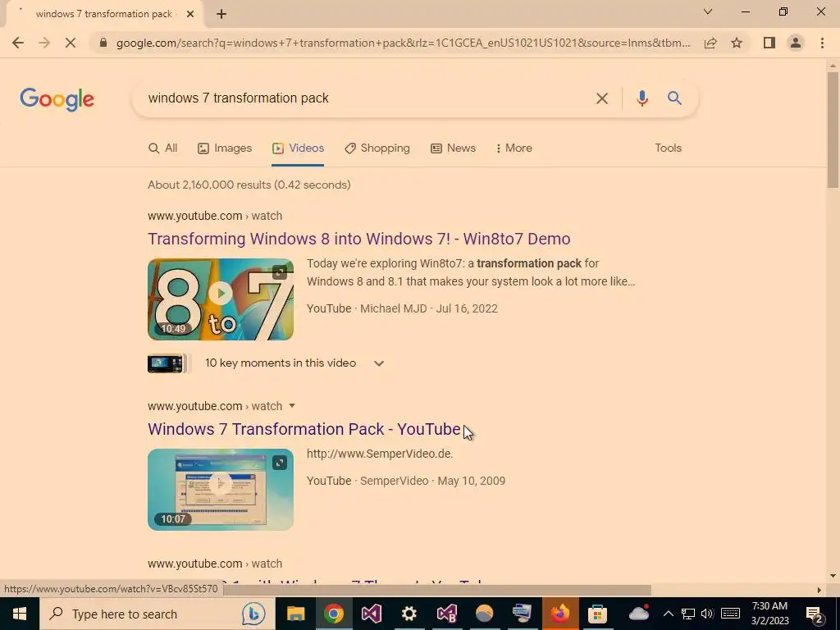840x630 pixels.
Task: Open the search Tools button
Action: (668, 148)
